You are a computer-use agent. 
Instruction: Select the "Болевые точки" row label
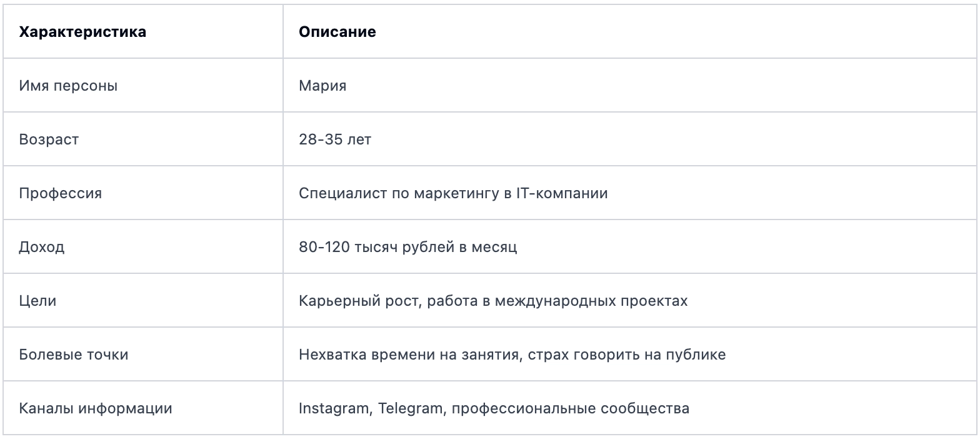click(74, 355)
